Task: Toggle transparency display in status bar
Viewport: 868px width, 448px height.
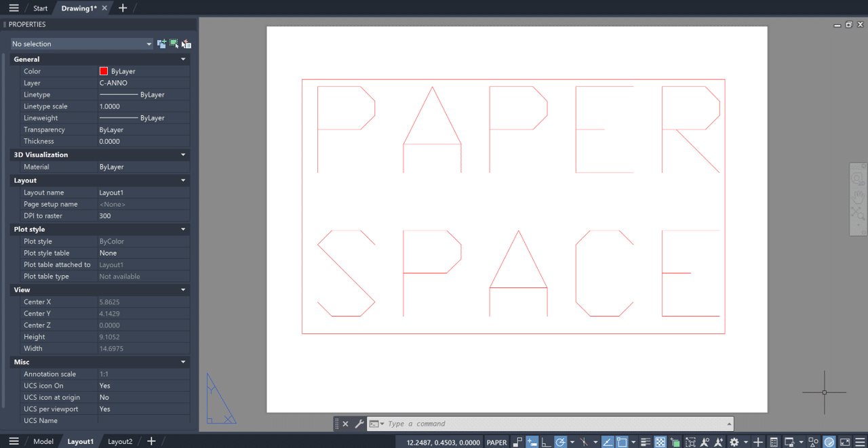Action: click(x=660, y=442)
